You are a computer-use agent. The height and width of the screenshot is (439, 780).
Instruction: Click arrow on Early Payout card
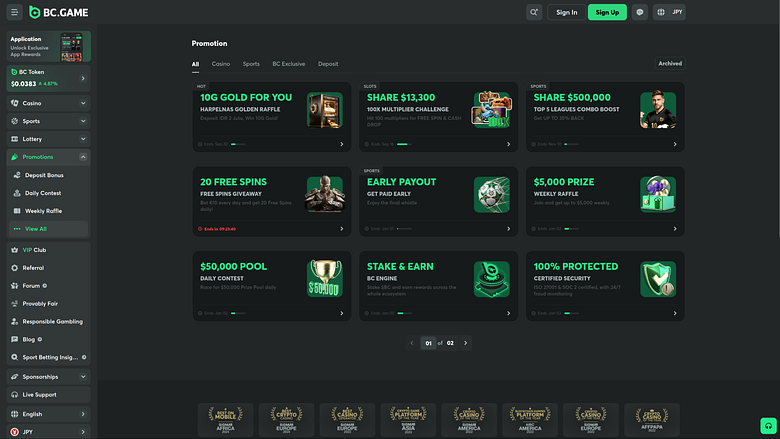[x=508, y=229]
